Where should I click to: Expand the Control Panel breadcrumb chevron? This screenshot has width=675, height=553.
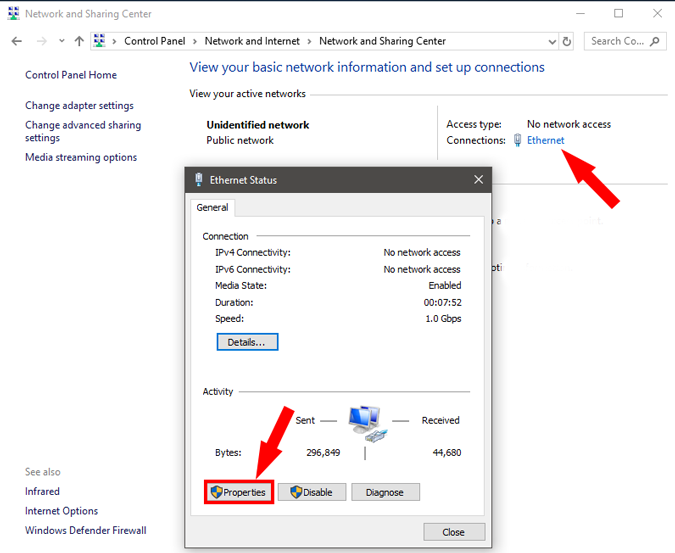click(116, 41)
